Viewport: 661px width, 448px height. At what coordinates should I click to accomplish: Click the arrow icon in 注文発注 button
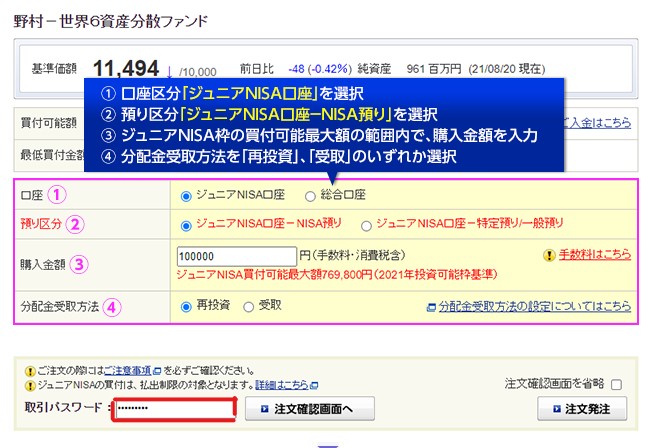[557, 409]
